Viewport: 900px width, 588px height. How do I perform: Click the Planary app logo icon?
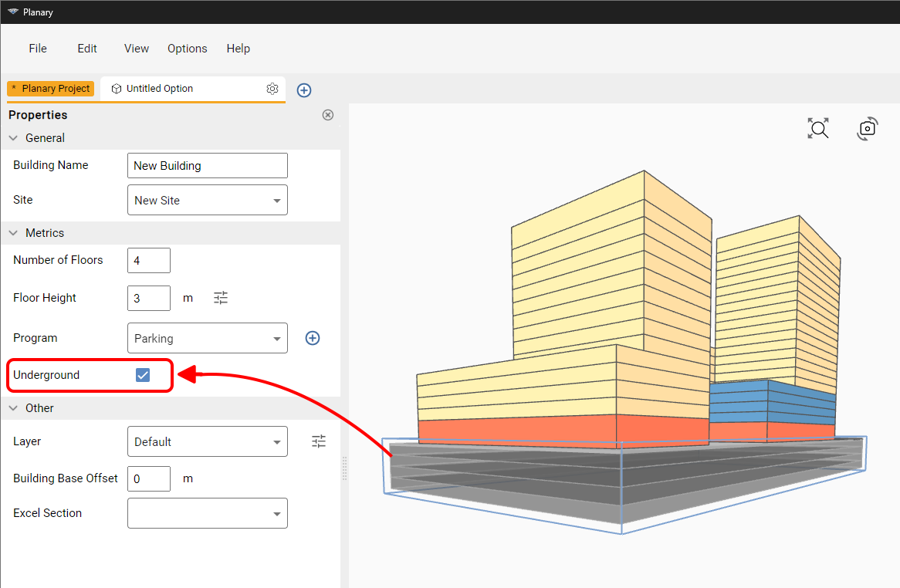coord(12,12)
